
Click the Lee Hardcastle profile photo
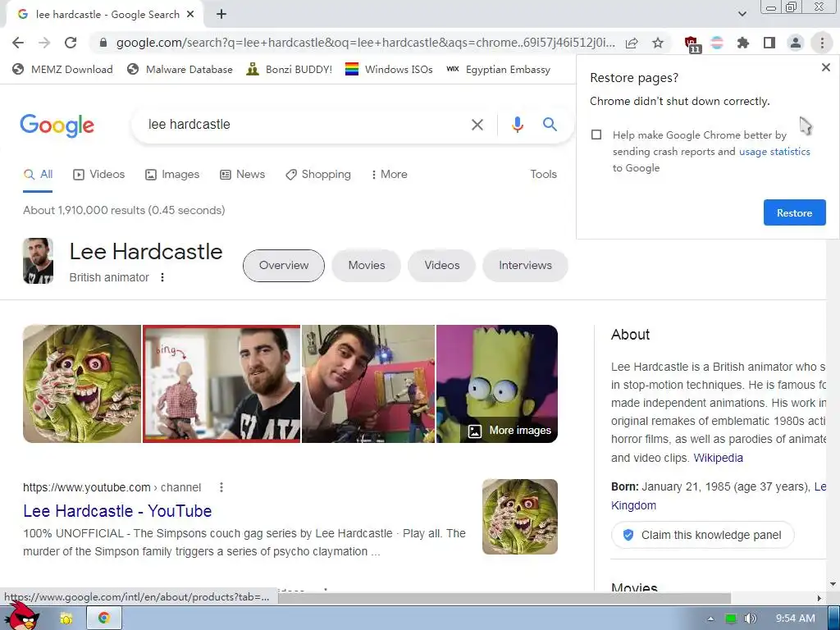(38, 261)
